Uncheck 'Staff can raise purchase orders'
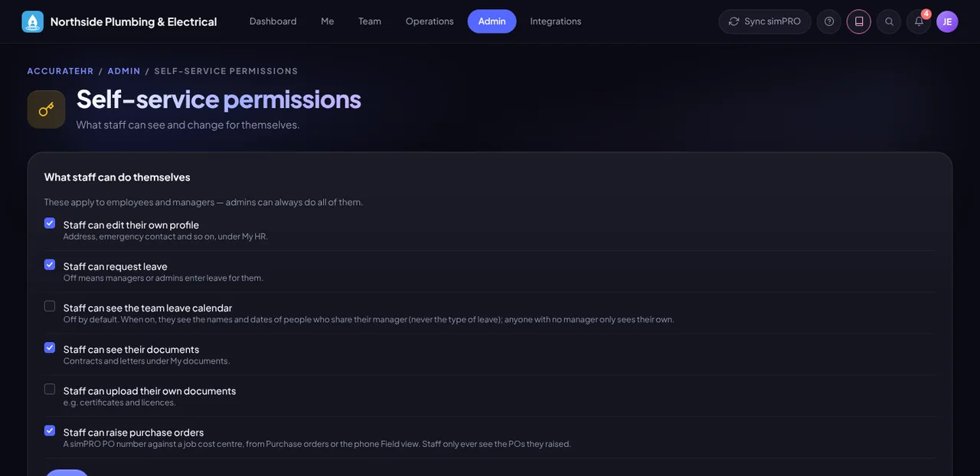980x476 pixels. coord(50,430)
